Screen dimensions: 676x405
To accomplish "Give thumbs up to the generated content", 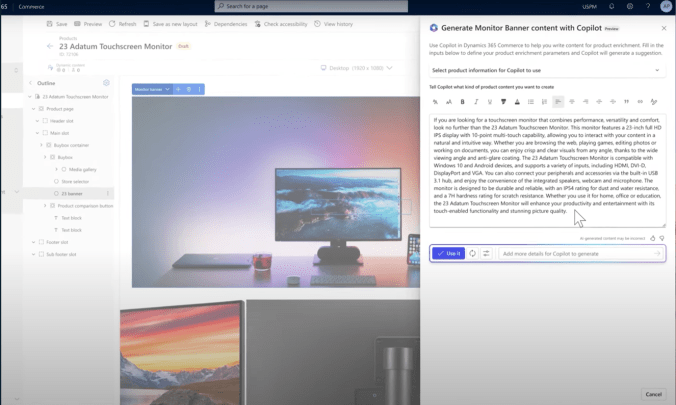I will (652, 238).
